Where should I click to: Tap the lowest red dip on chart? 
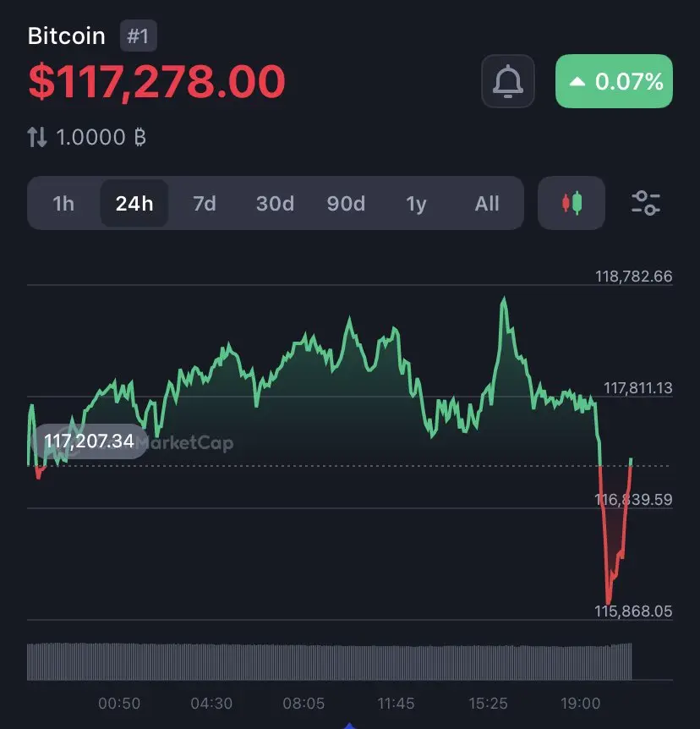click(x=608, y=600)
